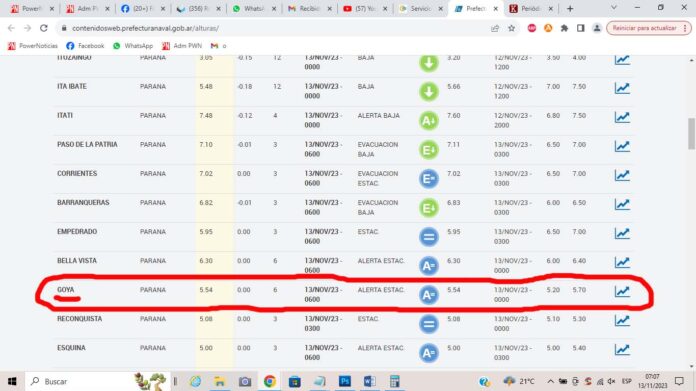Click the page vertical scrollbar thumb
The width and height of the screenshot is (696, 391).
pos(691,134)
